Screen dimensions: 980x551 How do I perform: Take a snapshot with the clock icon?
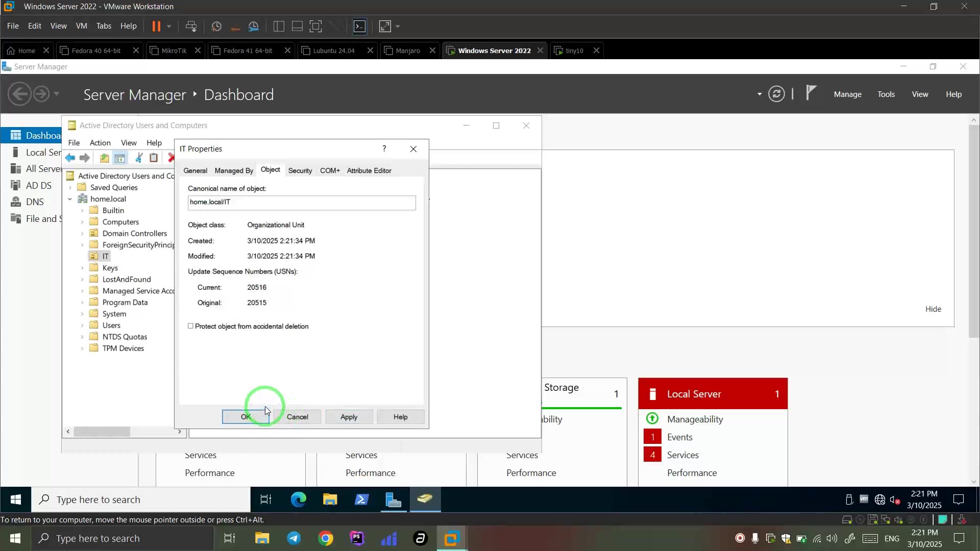[x=216, y=26]
